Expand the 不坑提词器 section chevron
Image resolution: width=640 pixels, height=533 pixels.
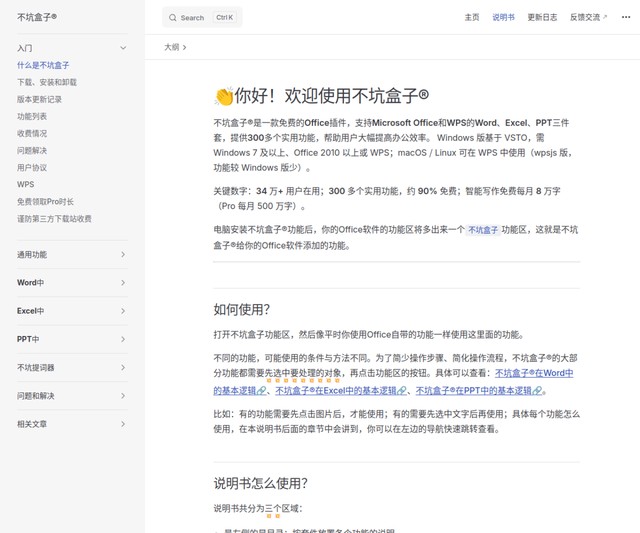pyautogui.click(x=123, y=368)
